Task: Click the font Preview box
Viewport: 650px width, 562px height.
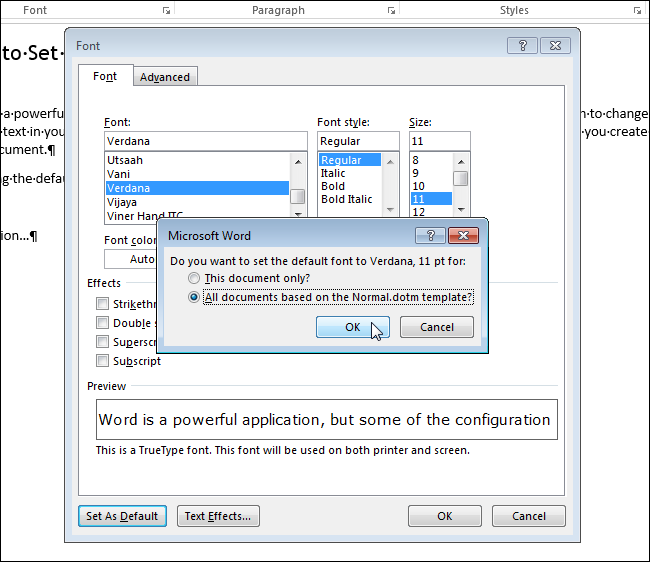Action: pyautogui.click(x=327, y=419)
